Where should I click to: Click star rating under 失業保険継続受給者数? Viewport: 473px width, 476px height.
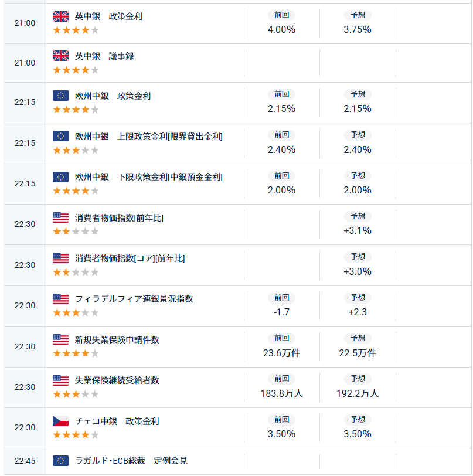point(76,394)
